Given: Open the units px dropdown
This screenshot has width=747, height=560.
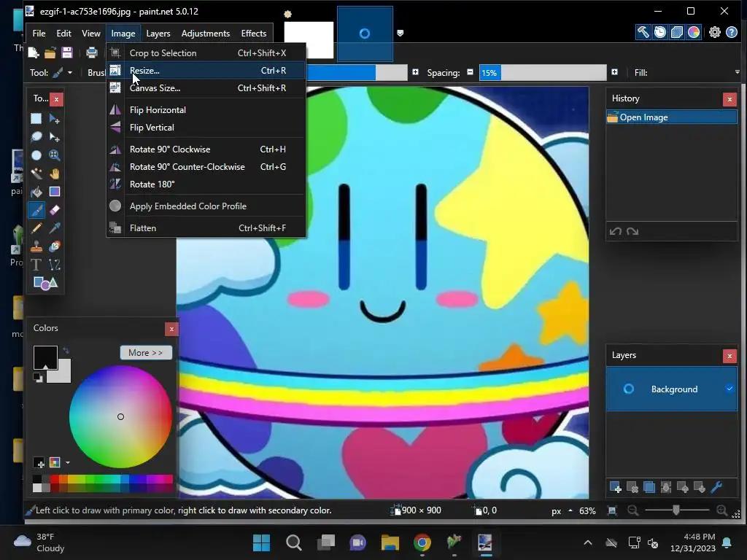Looking at the screenshot, I should coord(562,510).
